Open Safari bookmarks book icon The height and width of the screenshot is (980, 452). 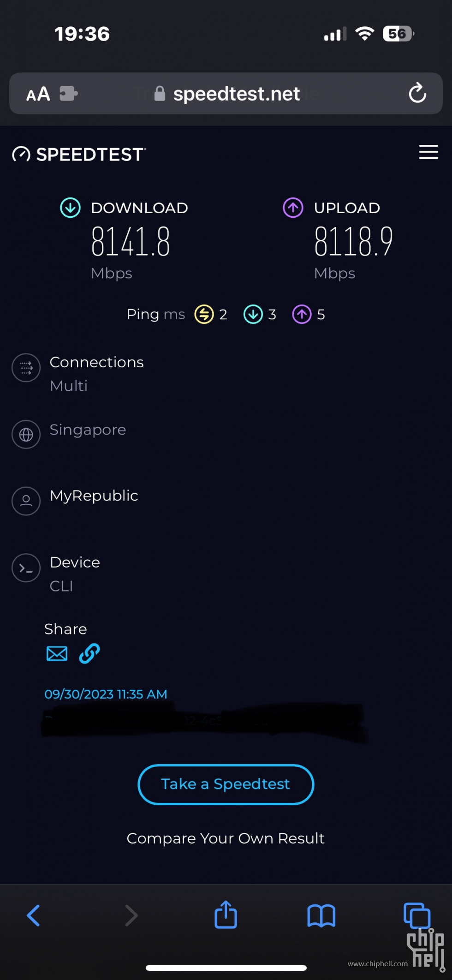(321, 915)
